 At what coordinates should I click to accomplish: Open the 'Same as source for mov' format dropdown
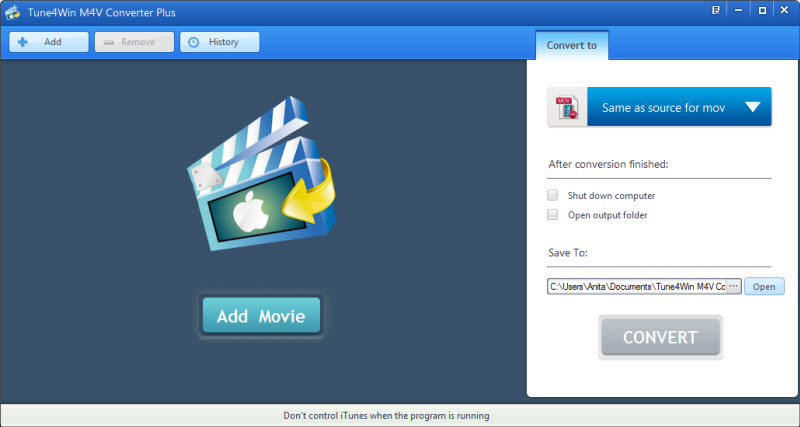coord(659,107)
